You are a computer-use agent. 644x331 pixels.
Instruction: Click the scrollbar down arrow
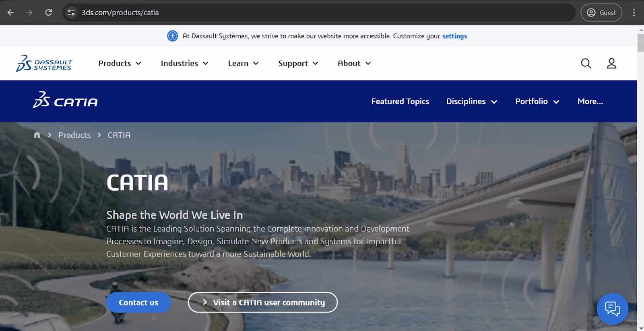[x=640, y=328]
